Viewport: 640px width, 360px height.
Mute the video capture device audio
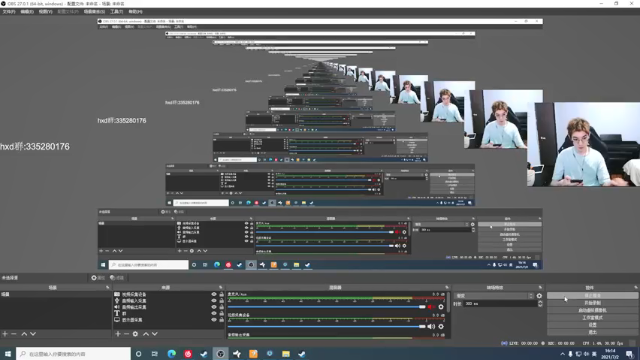(431, 326)
